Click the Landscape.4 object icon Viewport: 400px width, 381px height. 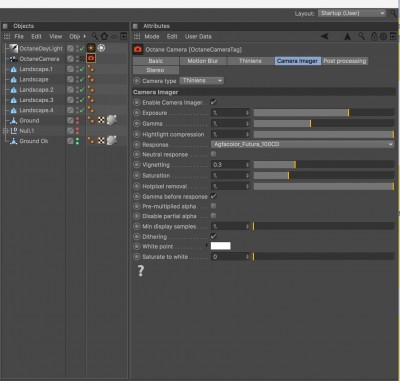tap(14, 110)
